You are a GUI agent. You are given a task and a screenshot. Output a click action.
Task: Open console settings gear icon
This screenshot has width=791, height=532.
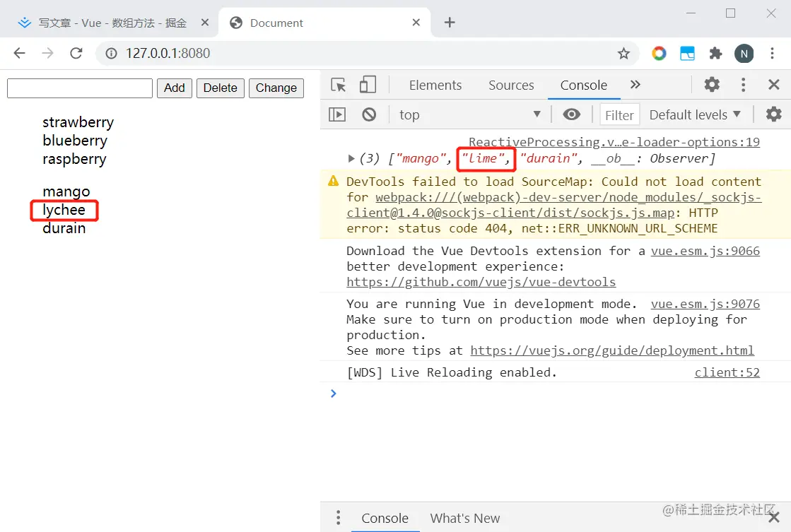click(x=774, y=114)
